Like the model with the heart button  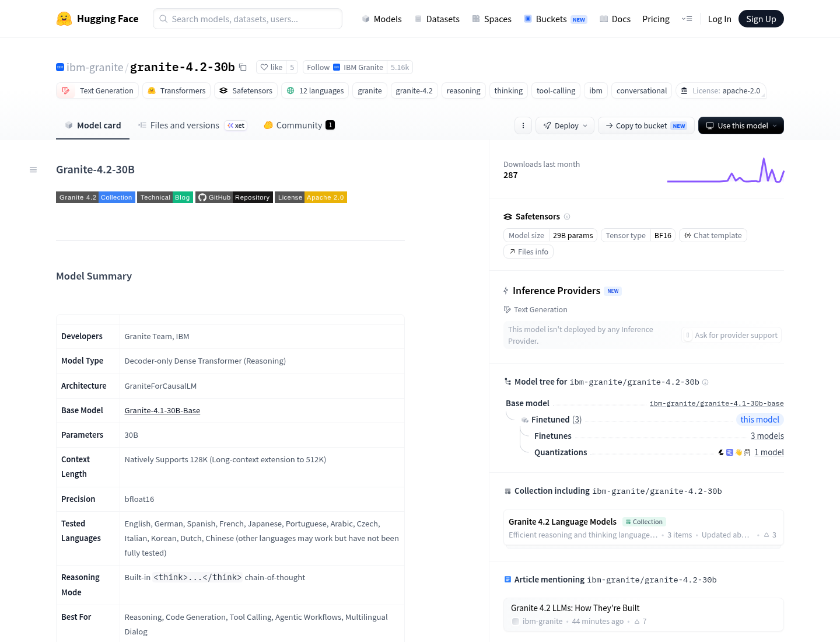(271, 67)
